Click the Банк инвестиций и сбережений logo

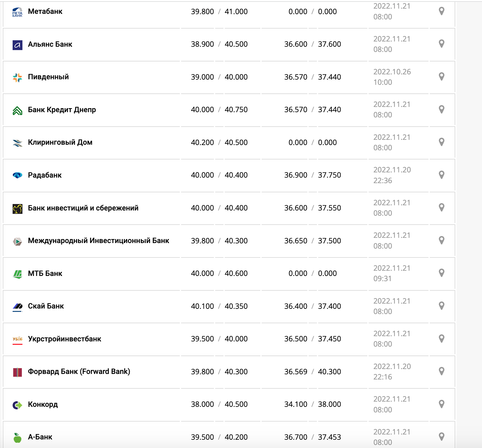point(18,209)
